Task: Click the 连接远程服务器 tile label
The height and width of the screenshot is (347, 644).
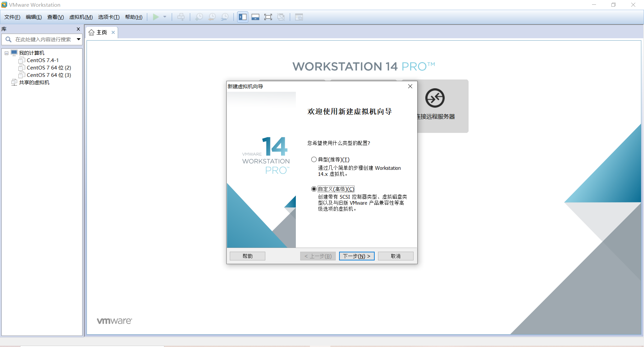Action: pos(436,116)
